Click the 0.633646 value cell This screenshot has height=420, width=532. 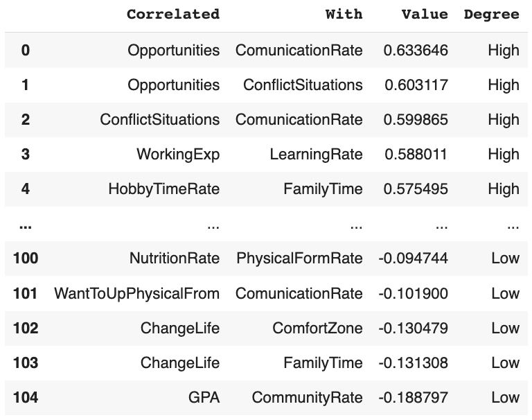pyautogui.click(x=416, y=50)
